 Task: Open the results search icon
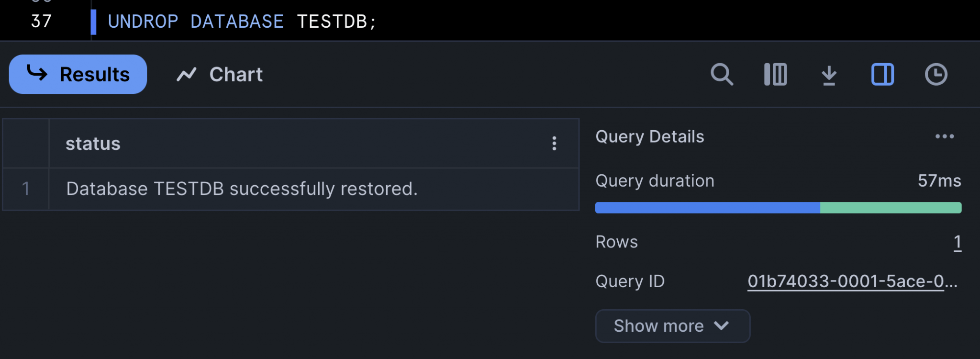722,74
